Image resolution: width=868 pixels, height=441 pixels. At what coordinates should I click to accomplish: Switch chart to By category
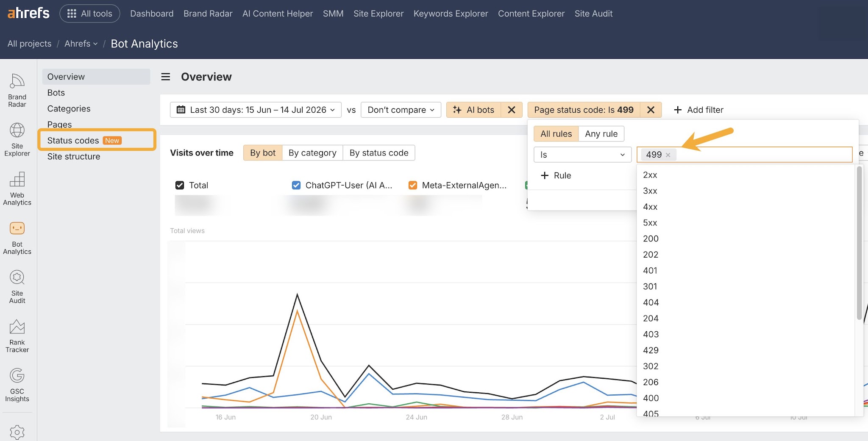(x=312, y=153)
